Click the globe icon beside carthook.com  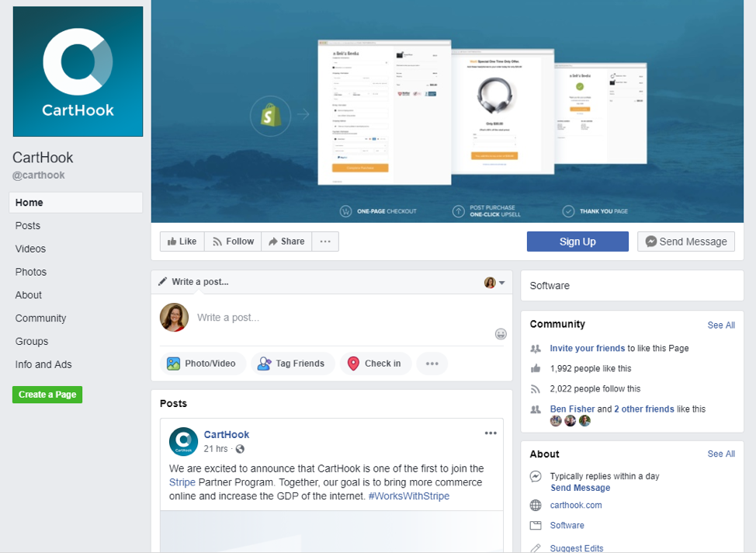536,505
